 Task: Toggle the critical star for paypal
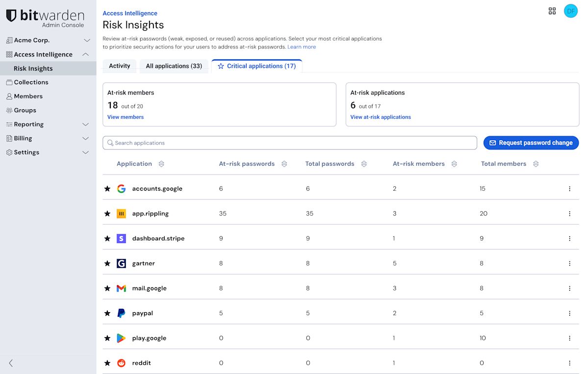point(107,313)
